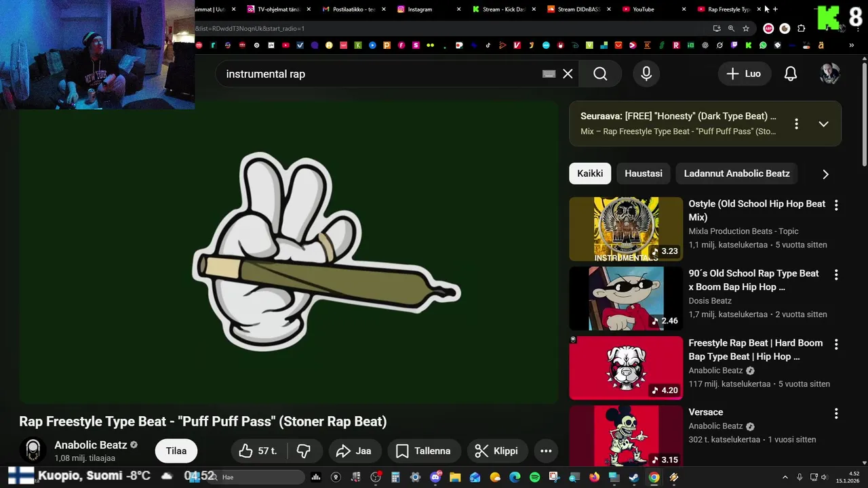Open Settings gear from the taskbar
The height and width of the screenshot is (488, 868).
tap(415, 477)
